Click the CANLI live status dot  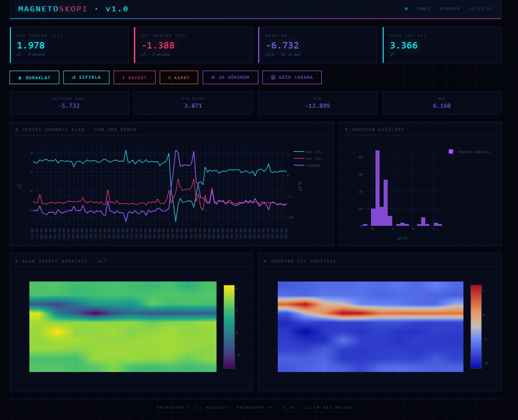coord(406,9)
